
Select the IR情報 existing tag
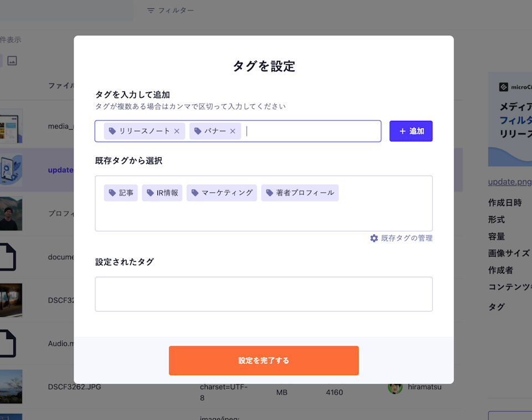(162, 193)
